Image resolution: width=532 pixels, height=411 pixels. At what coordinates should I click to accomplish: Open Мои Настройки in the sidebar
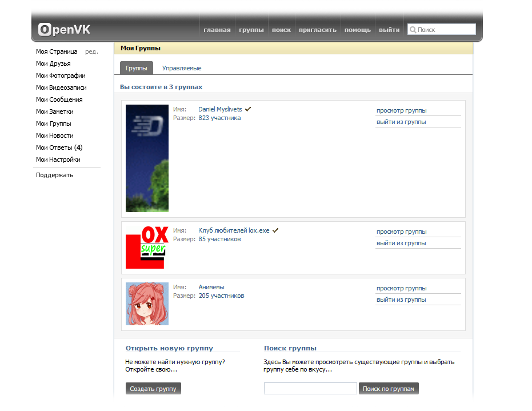click(x=58, y=159)
